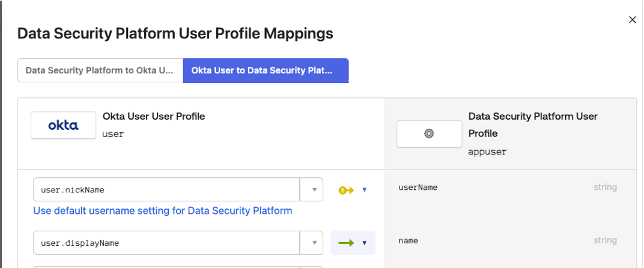Expand mapping options arrow for userName row
This screenshot has height=268, width=644.
[x=364, y=190]
